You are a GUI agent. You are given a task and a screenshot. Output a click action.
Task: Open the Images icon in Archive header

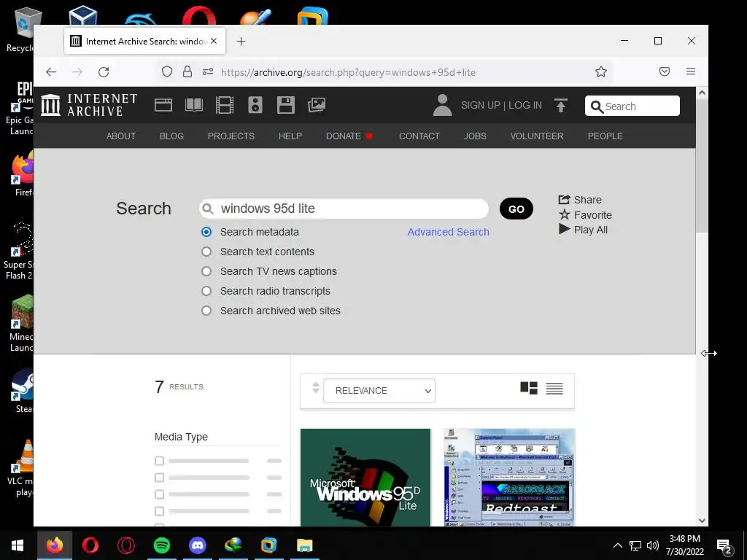point(317,105)
